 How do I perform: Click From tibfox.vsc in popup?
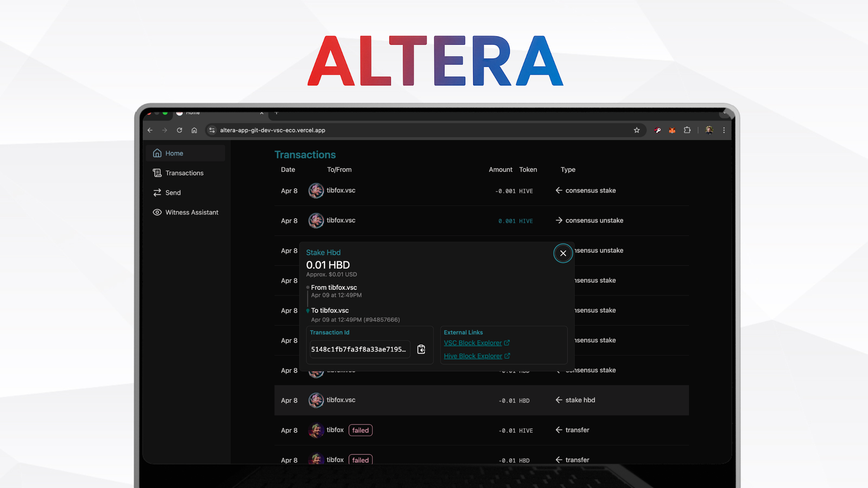(x=334, y=288)
